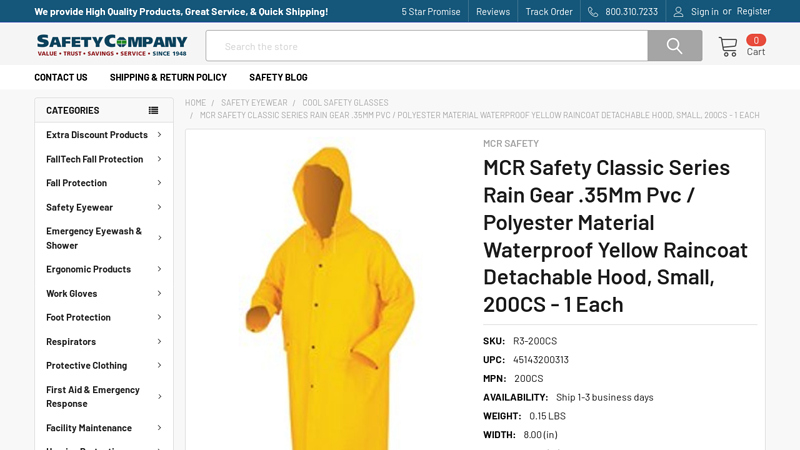Viewport: 800px width, 450px height.
Task: Click the search magnifier button
Action: [x=674, y=46]
